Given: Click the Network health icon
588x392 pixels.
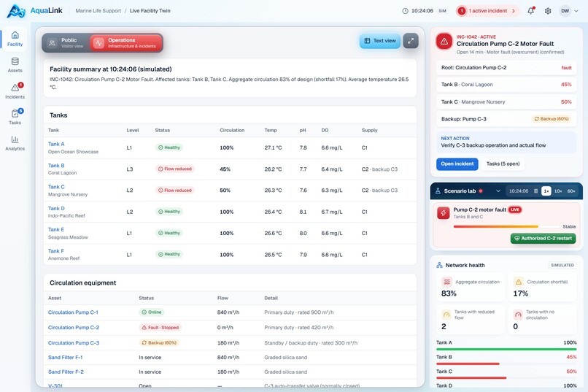Looking at the screenshot, I should (439, 265).
